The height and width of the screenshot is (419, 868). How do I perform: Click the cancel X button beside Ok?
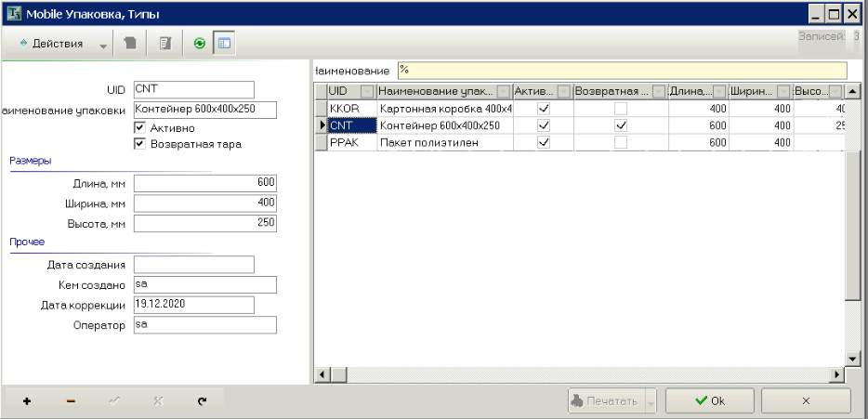806,400
